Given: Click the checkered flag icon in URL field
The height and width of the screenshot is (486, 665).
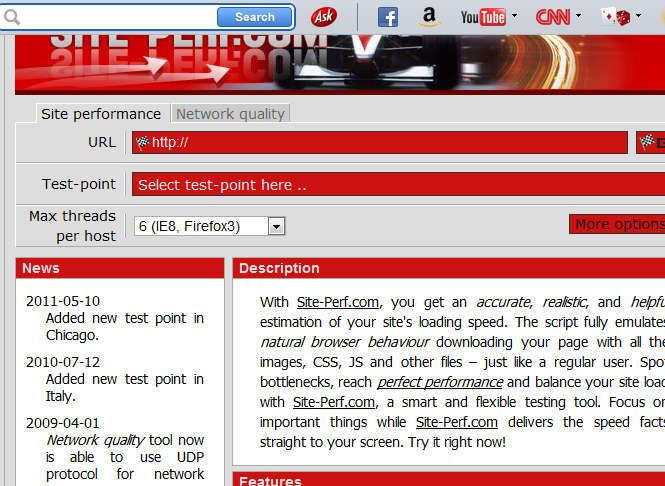Looking at the screenshot, I should point(142,142).
